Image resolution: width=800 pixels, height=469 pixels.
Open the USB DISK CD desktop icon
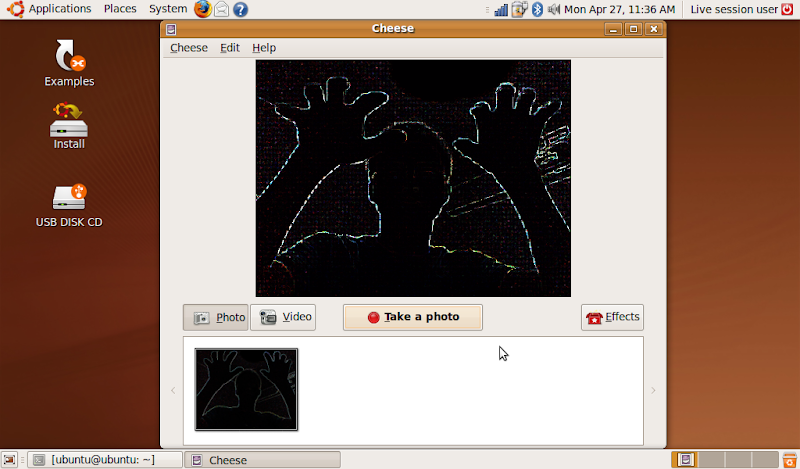(x=69, y=206)
